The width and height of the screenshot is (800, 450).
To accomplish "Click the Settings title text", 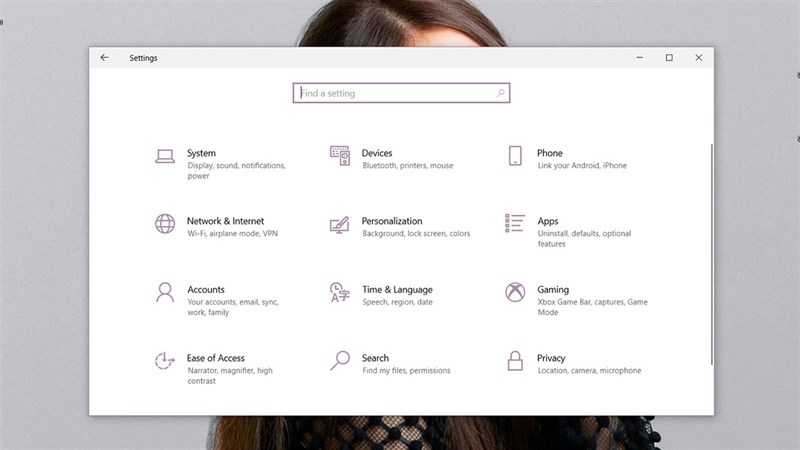I will coord(143,58).
